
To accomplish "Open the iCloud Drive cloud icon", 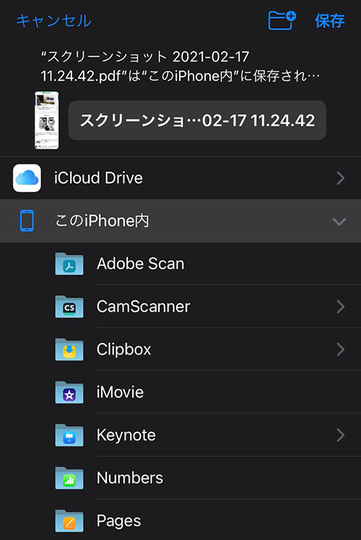I will [x=27, y=178].
